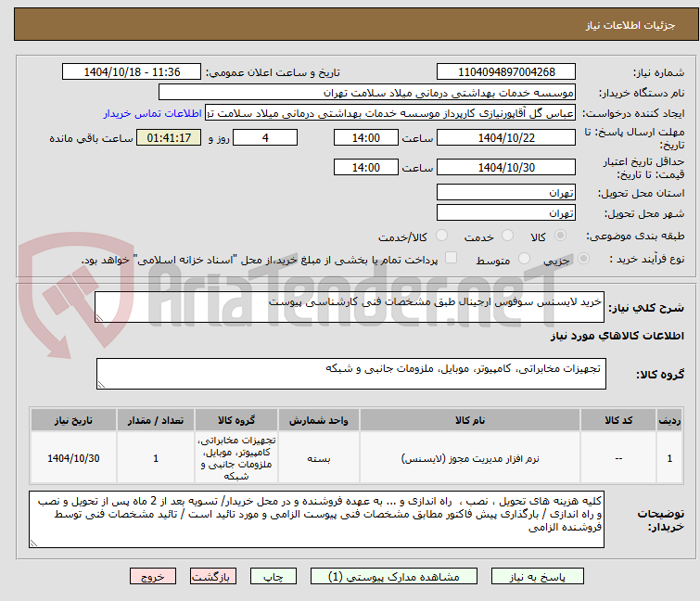The height and width of the screenshot is (601, 700).
Task: Click the تاریخ نیاز column header
Action: [x=73, y=420]
